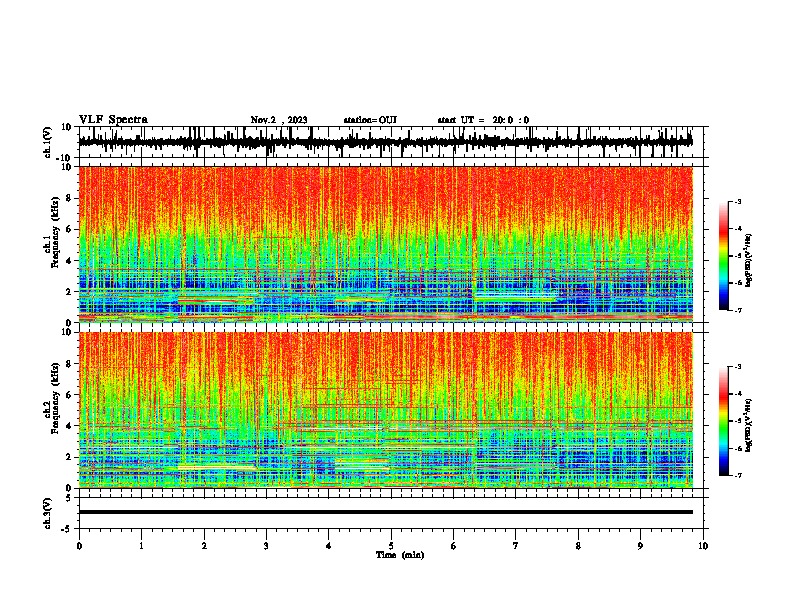Click the date 'Nov.2 , 2023' label
This screenshot has height=612, width=792.
click(x=279, y=120)
